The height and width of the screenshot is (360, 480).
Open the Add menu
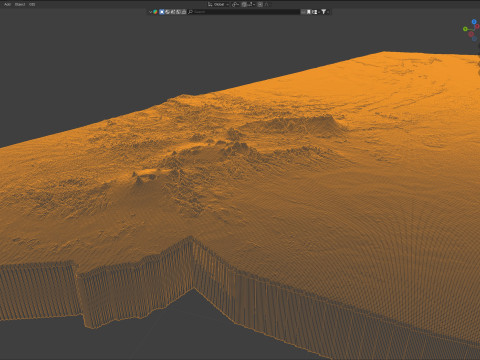pos(7,4)
